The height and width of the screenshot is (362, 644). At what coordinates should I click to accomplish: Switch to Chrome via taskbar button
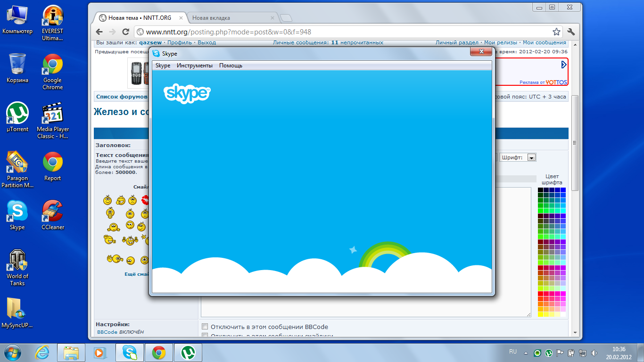click(159, 353)
